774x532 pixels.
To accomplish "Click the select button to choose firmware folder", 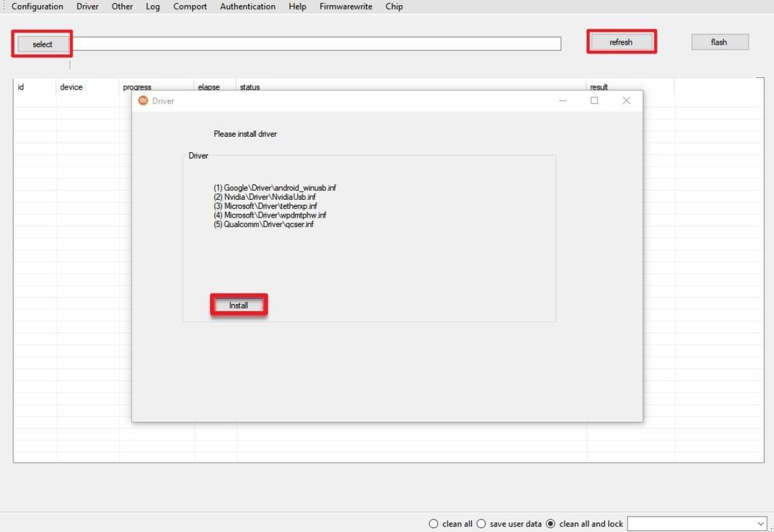I will coord(41,43).
